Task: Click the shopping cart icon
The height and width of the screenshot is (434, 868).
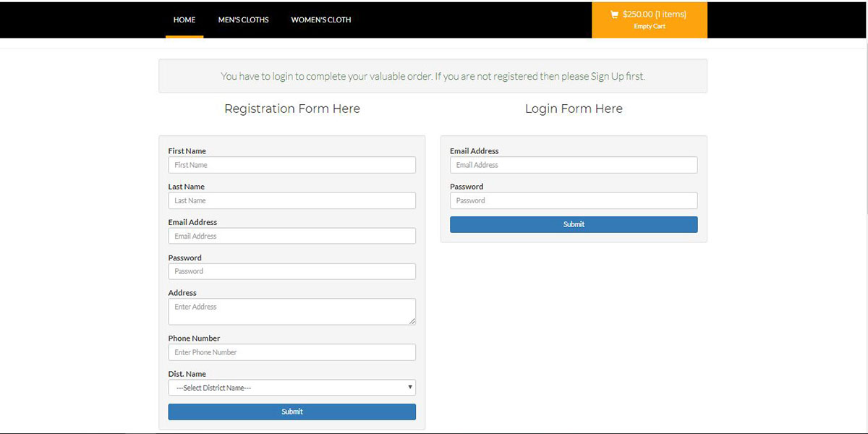Action: click(x=614, y=14)
